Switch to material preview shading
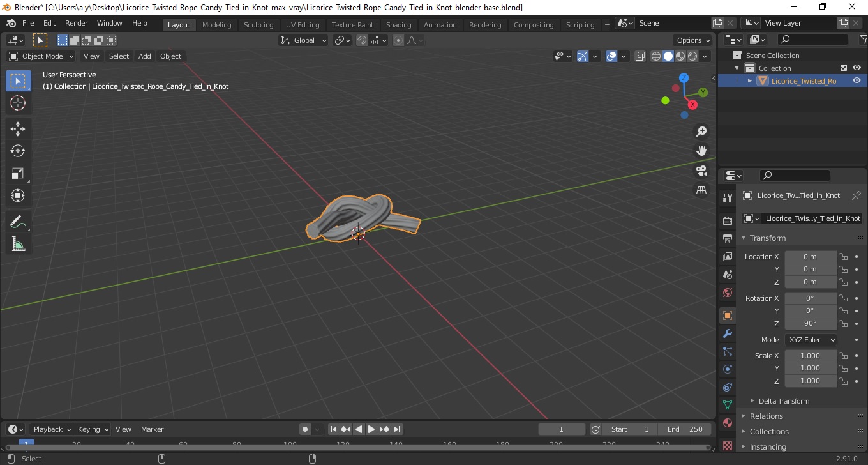This screenshot has width=868, height=465. (680, 56)
